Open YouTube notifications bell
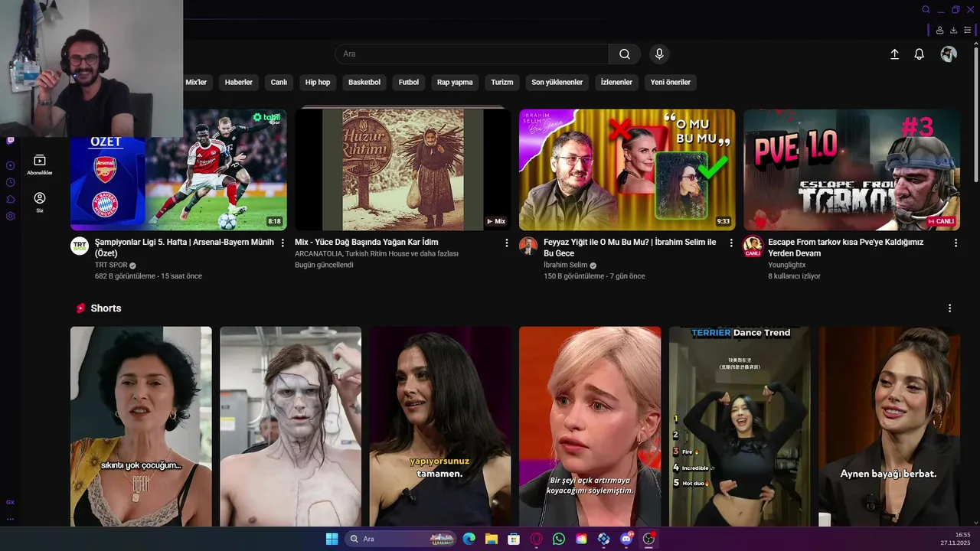 (920, 54)
